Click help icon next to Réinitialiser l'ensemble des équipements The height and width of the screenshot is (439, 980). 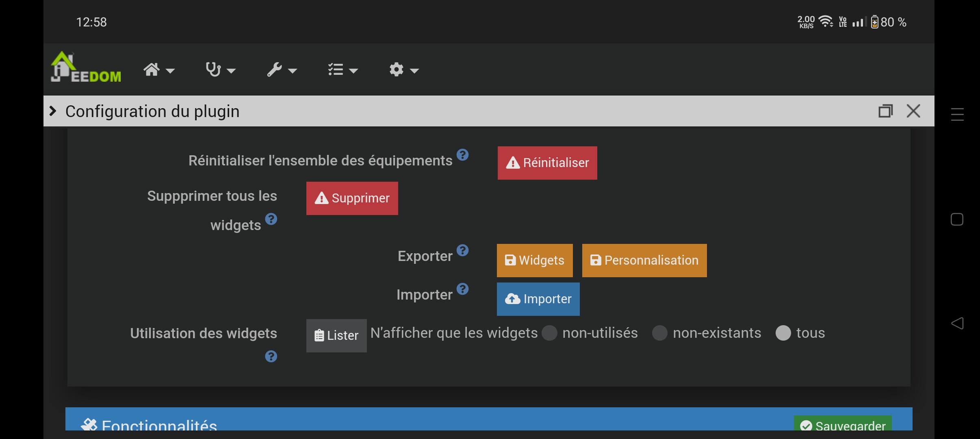click(462, 155)
